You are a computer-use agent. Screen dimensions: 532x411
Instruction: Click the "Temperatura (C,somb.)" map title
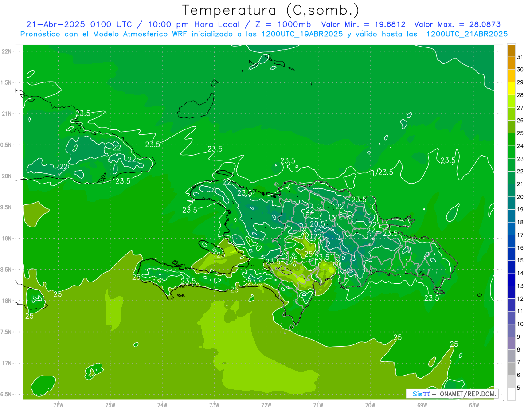[x=271, y=10]
